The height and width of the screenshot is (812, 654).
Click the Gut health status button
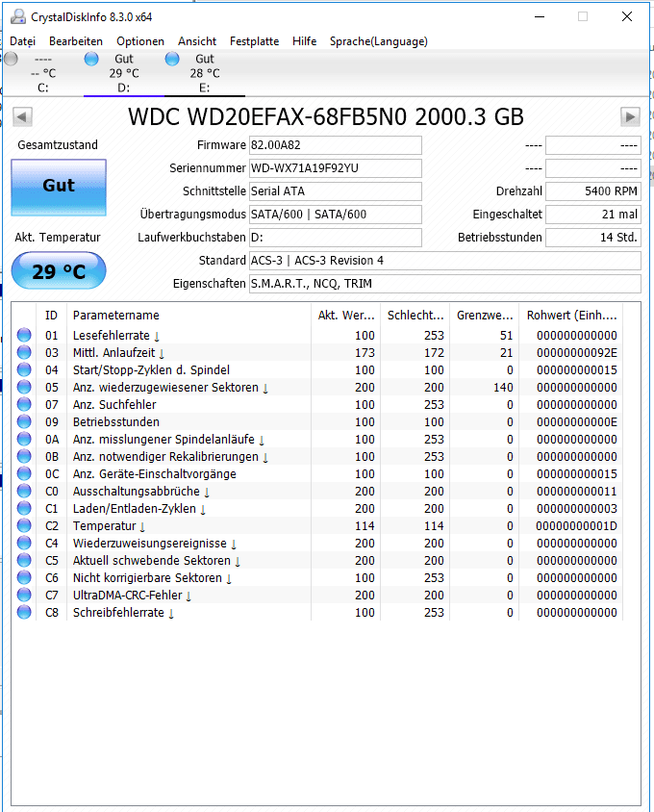tap(59, 188)
